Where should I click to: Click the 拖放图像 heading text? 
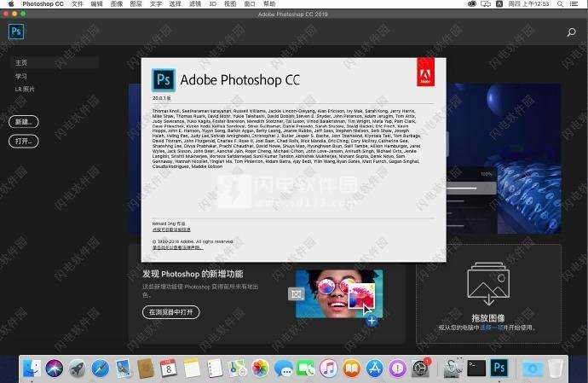(x=488, y=318)
